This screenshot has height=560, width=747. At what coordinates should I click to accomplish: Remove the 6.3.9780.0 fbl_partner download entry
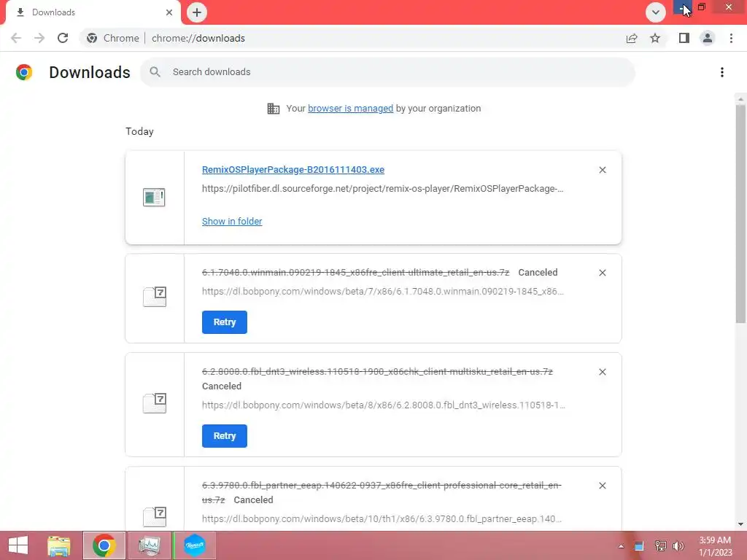click(x=602, y=486)
